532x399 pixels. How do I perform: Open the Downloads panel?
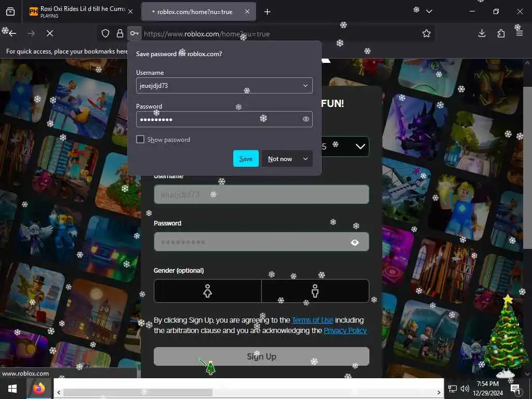482,33
